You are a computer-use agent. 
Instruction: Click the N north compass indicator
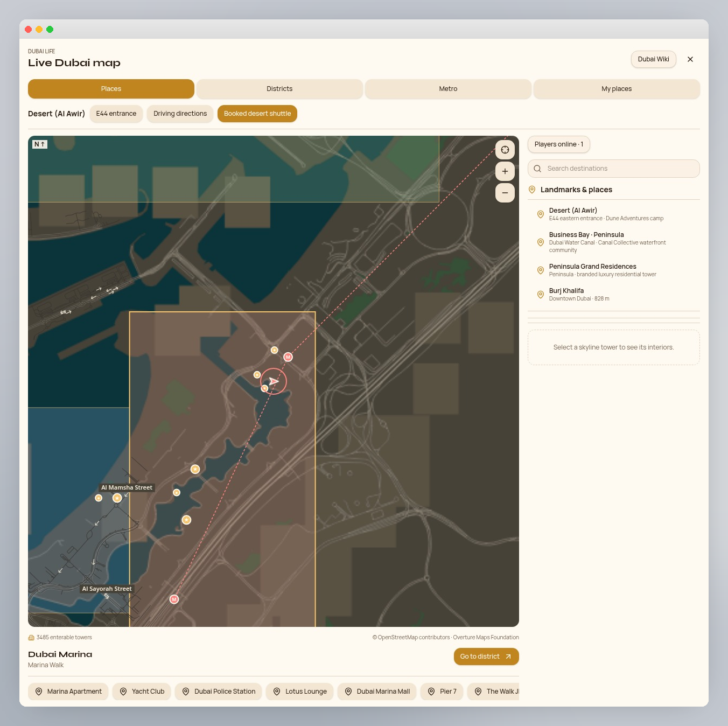pyautogui.click(x=40, y=144)
